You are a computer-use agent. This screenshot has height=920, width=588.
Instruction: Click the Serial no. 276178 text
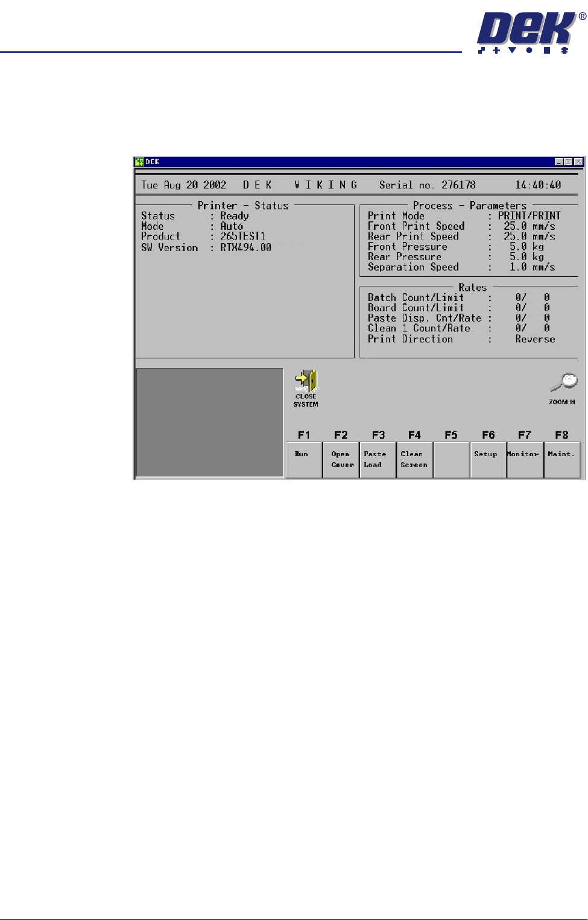pyautogui.click(x=427, y=185)
